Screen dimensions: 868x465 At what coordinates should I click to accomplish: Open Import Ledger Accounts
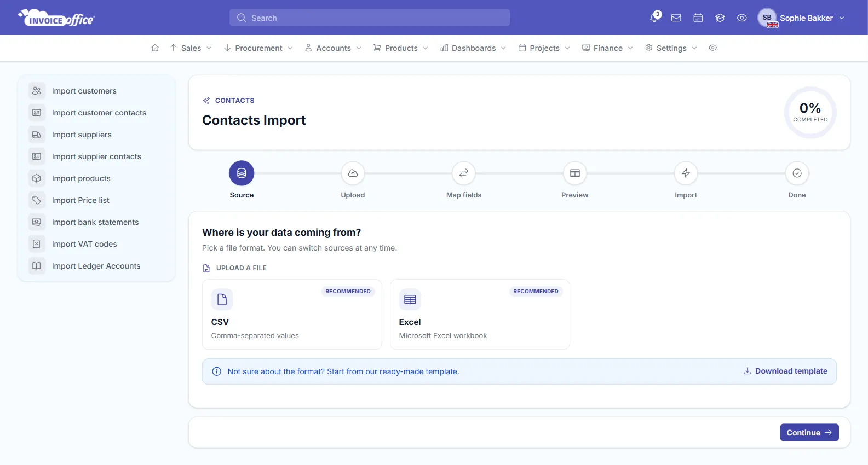point(96,266)
